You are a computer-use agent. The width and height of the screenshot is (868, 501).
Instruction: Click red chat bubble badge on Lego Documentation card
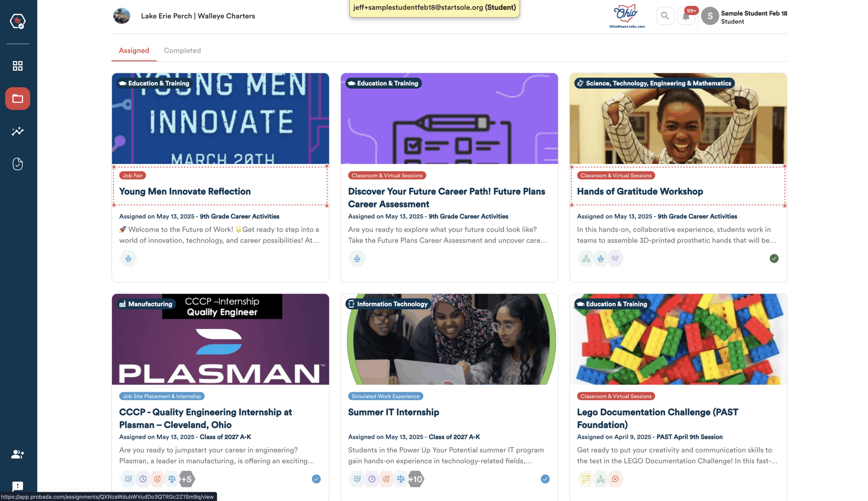pos(615,479)
